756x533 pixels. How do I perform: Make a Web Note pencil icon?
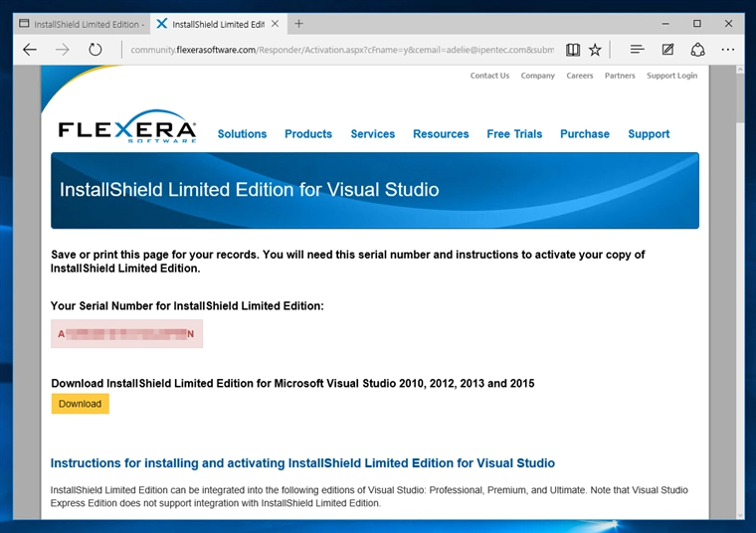tap(667, 49)
